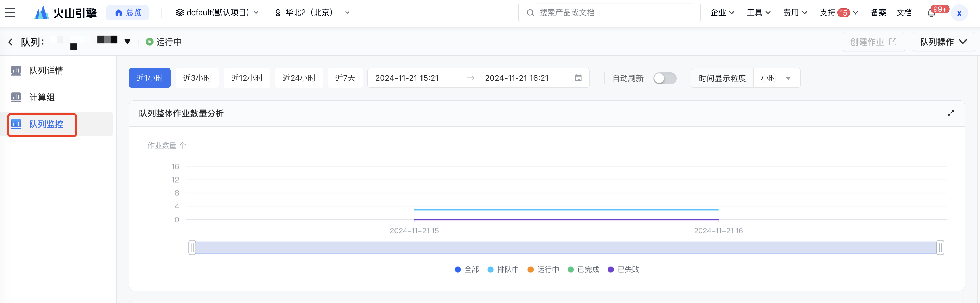Open the 小时 granularity dropdown
Image resolution: width=980 pixels, height=303 pixels.
click(777, 78)
